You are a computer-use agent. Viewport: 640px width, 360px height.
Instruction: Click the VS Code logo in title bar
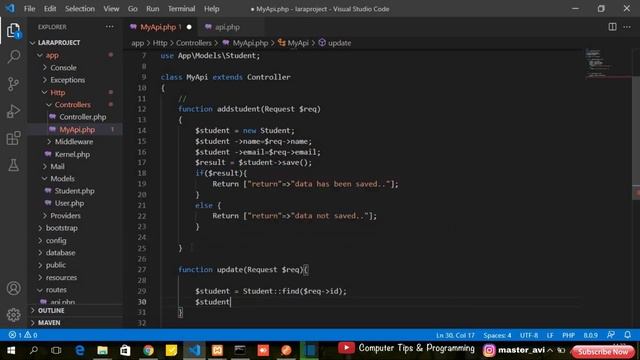click(x=10, y=8)
